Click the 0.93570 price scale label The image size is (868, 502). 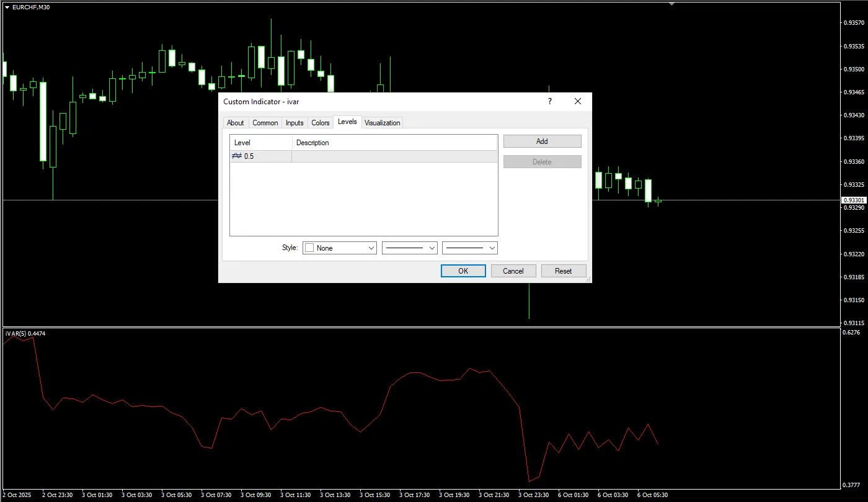[x=854, y=23]
